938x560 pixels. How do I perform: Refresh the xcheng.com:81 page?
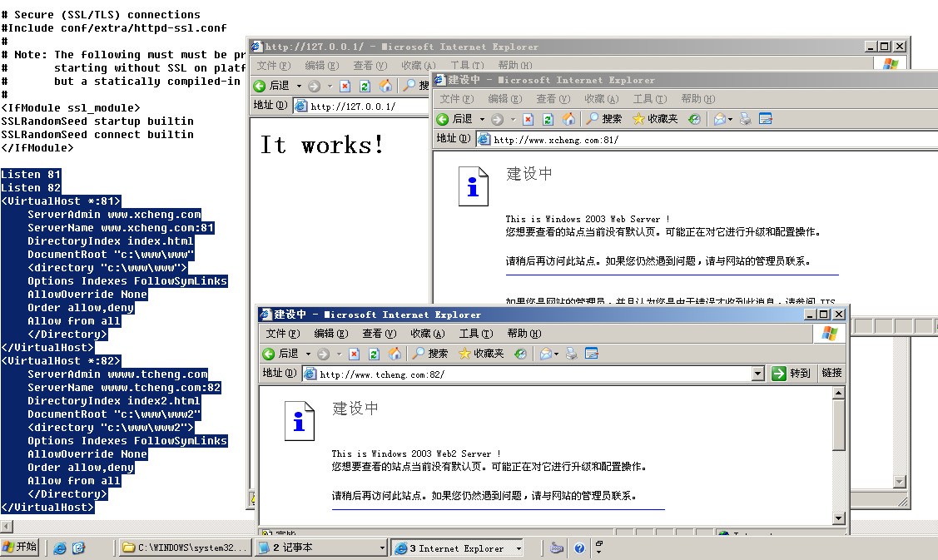point(548,119)
